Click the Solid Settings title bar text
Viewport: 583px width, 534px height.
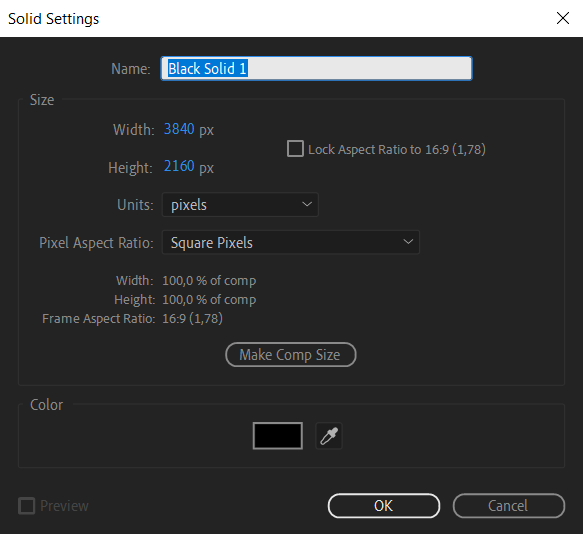tap(54, 19)
